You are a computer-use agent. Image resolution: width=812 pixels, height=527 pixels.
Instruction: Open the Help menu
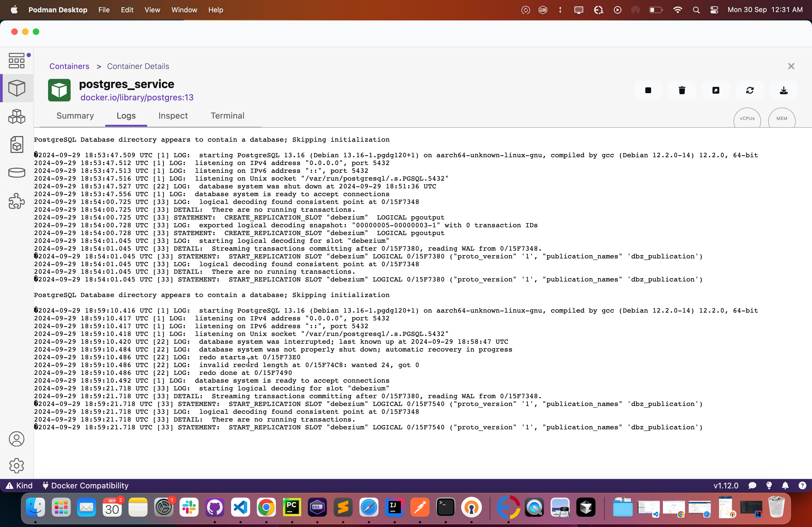[216, 10]
